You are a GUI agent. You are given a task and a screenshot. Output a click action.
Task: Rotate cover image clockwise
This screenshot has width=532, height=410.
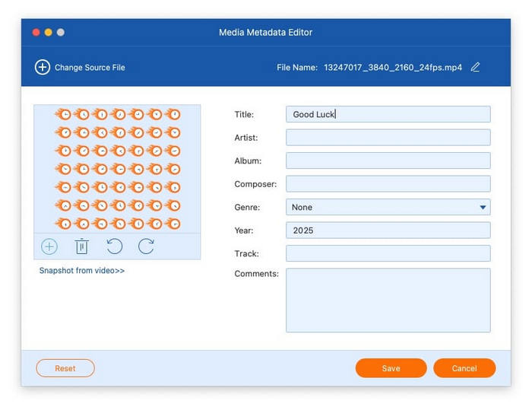[x=146, y=246]
